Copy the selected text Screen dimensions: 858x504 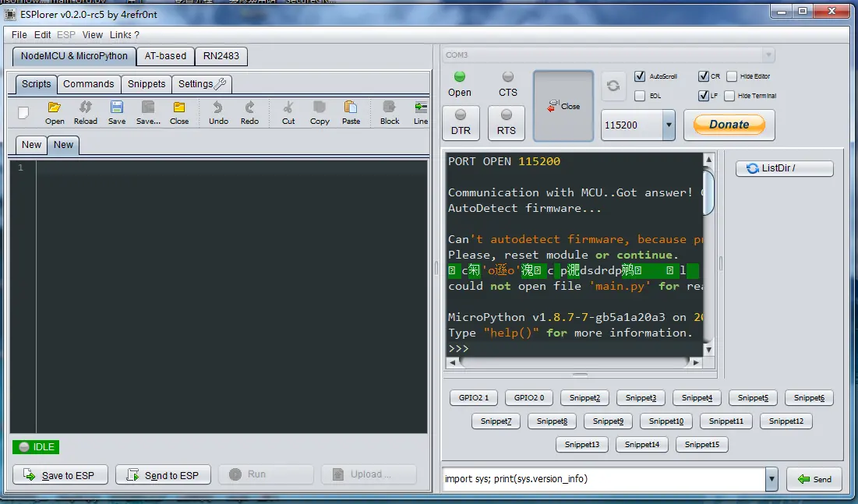tap(320, 113)
